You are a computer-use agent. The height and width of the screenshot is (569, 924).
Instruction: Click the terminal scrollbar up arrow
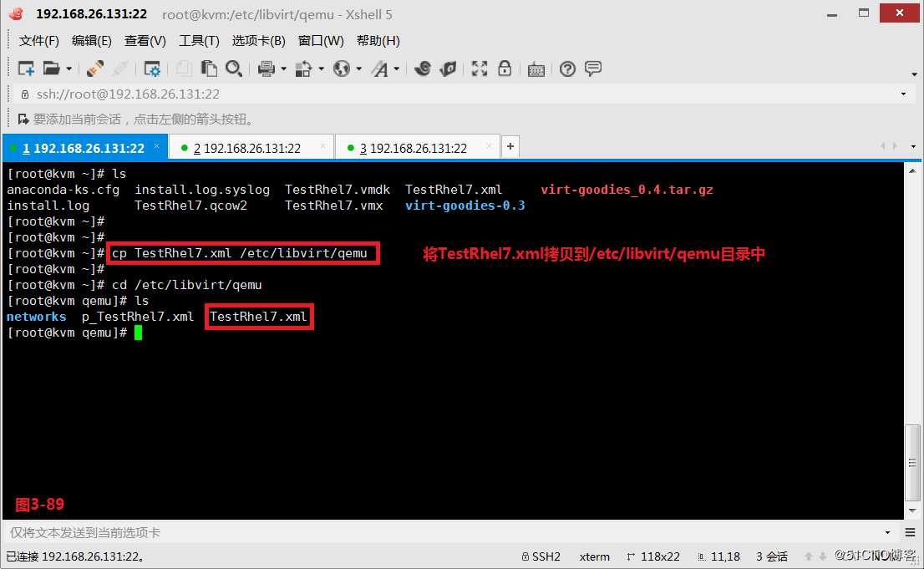pyautogui.click(x=912, y=171)
